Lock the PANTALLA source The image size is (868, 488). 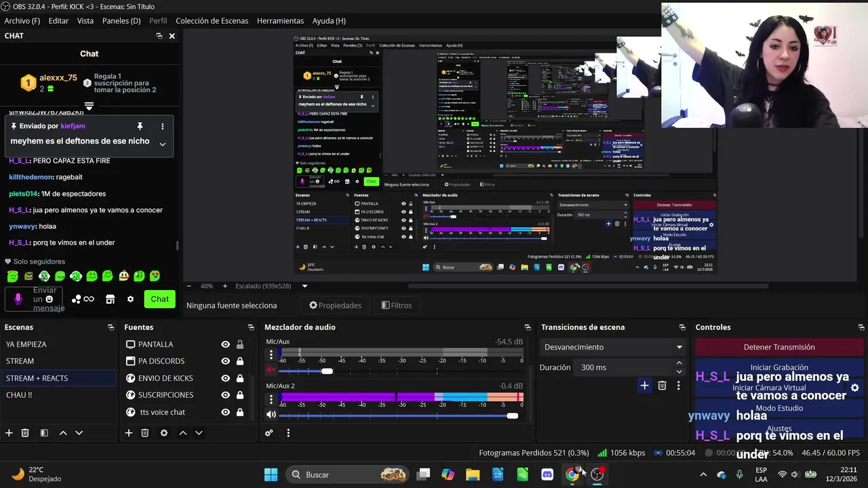[x=239, y=344]
